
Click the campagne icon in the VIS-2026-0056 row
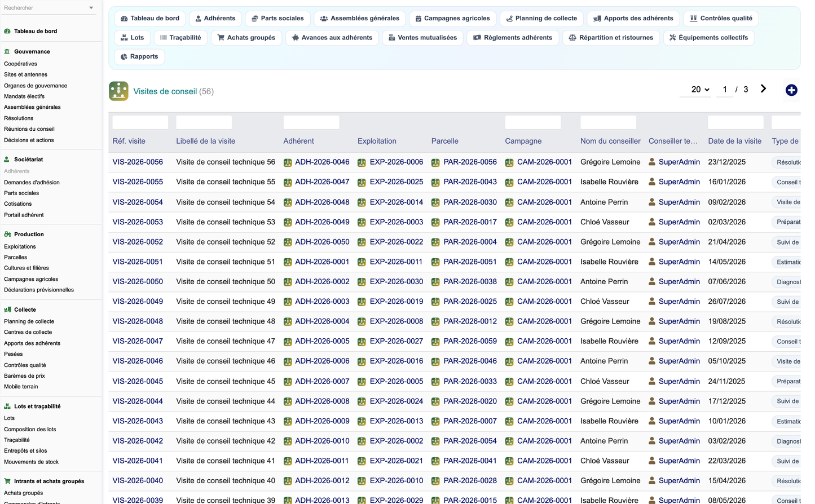[509, 162]
